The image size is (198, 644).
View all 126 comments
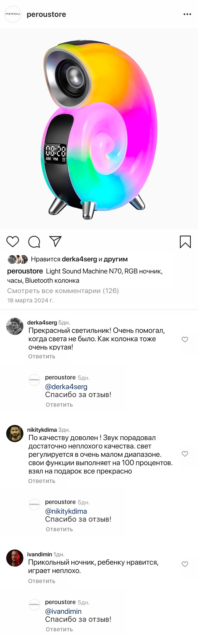pos(63,291)
